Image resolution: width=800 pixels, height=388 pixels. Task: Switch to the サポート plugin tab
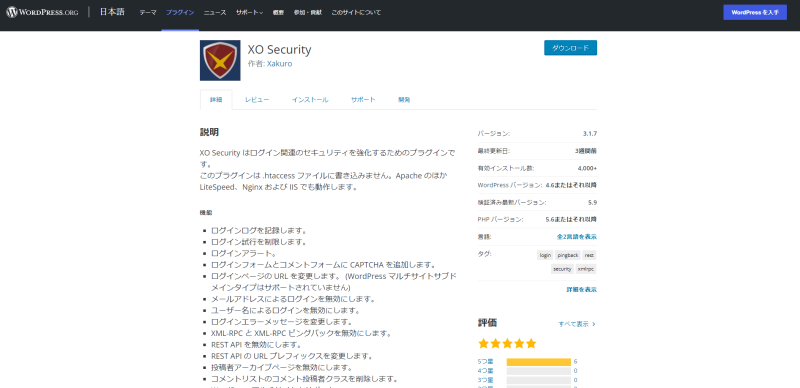click(x=363, y=100)
